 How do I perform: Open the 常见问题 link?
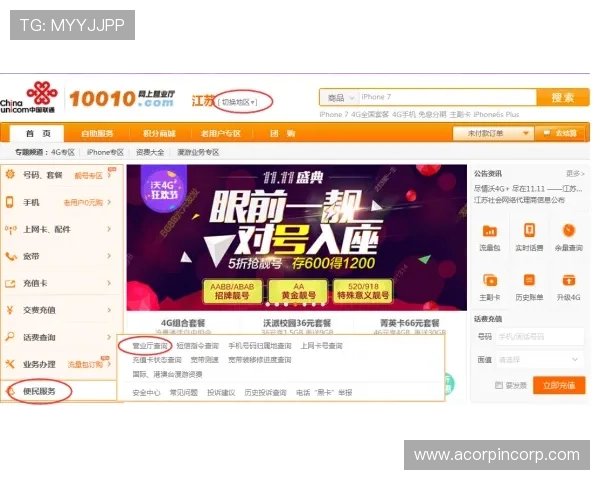point(184,393)
